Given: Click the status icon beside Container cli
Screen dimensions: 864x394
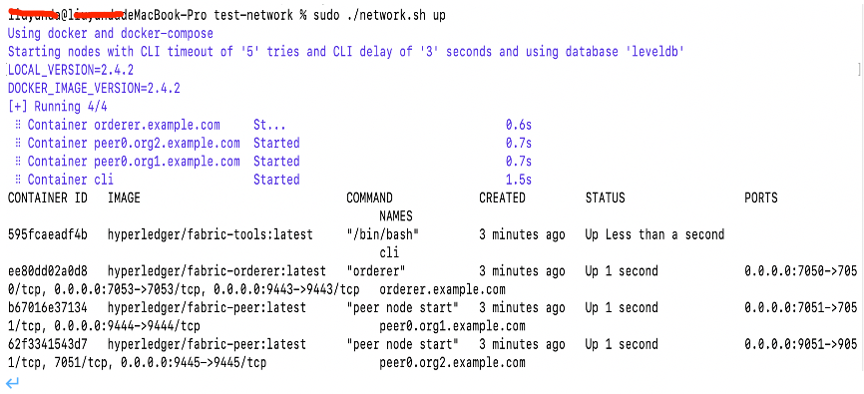Looking at the screenshot, I should click(18, 180).
